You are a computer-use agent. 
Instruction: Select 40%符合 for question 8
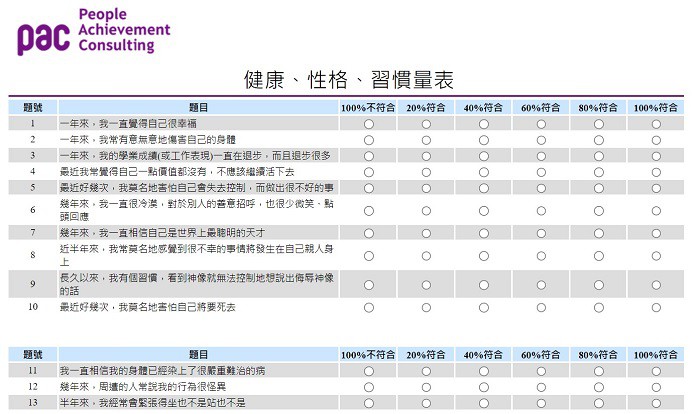point(484,255)
